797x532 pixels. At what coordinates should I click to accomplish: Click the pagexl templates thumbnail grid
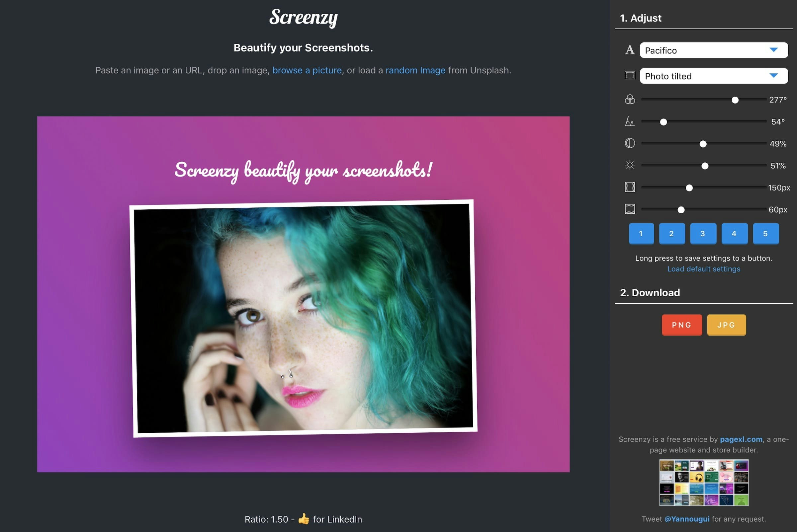[703, 483]
